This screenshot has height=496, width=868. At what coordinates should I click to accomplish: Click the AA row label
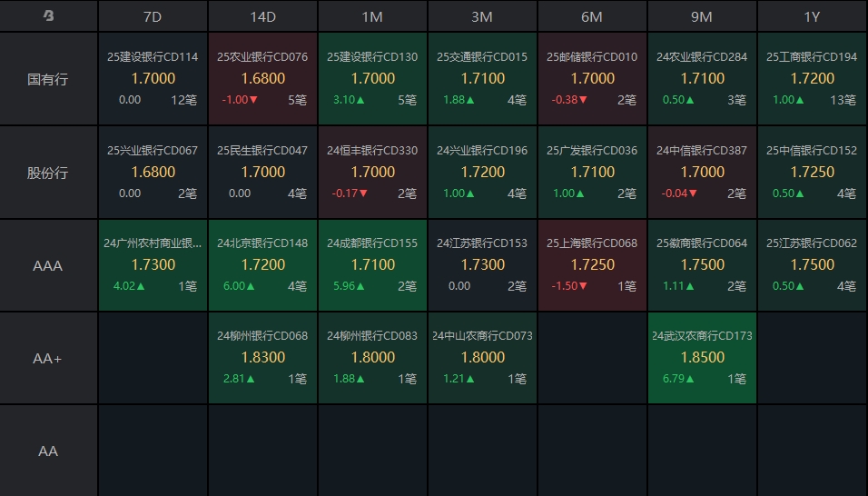click(x=48, y=451)
